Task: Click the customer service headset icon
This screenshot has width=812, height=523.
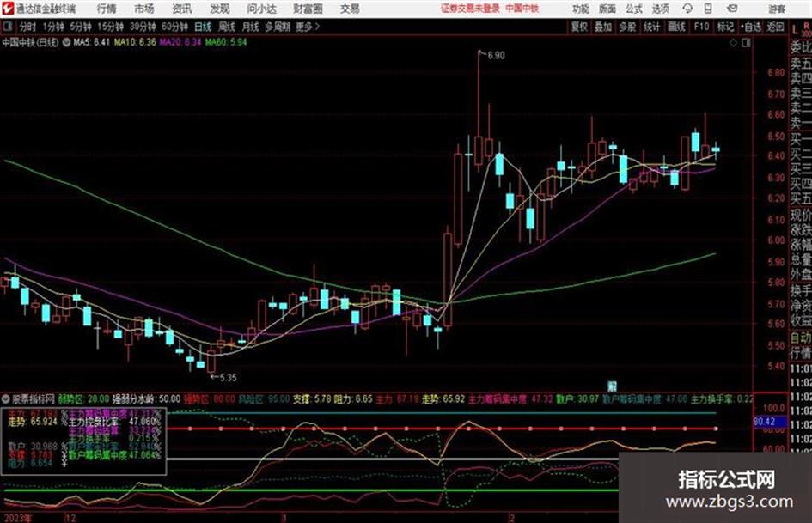Action: [687, 9]
